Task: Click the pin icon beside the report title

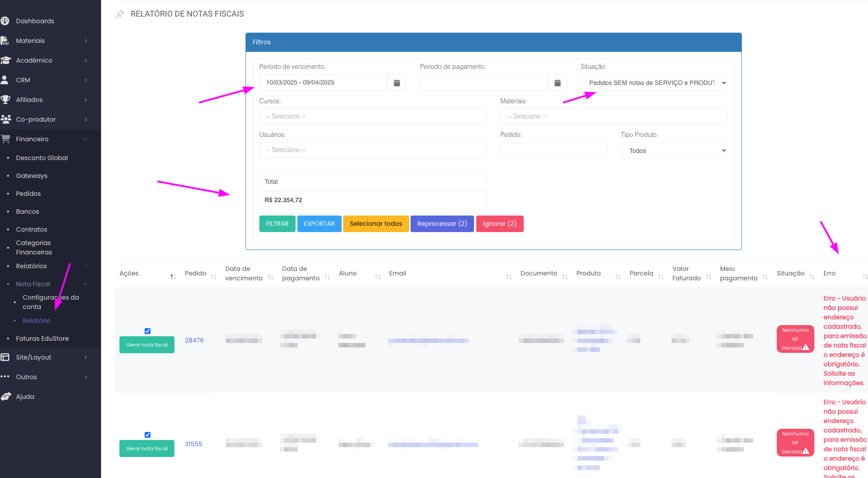Action: [x=120, y=14]
